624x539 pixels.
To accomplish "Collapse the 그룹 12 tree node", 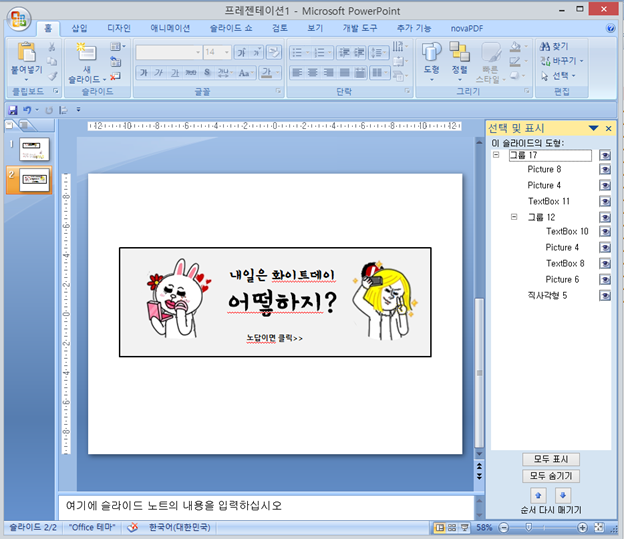I will [514, 217].
